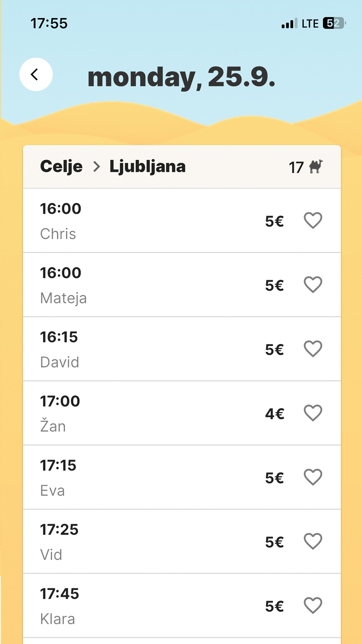Tap heart icon for Žan's 17:00 ride
This screenshot has height=644, width=362.
pos(313,413)
